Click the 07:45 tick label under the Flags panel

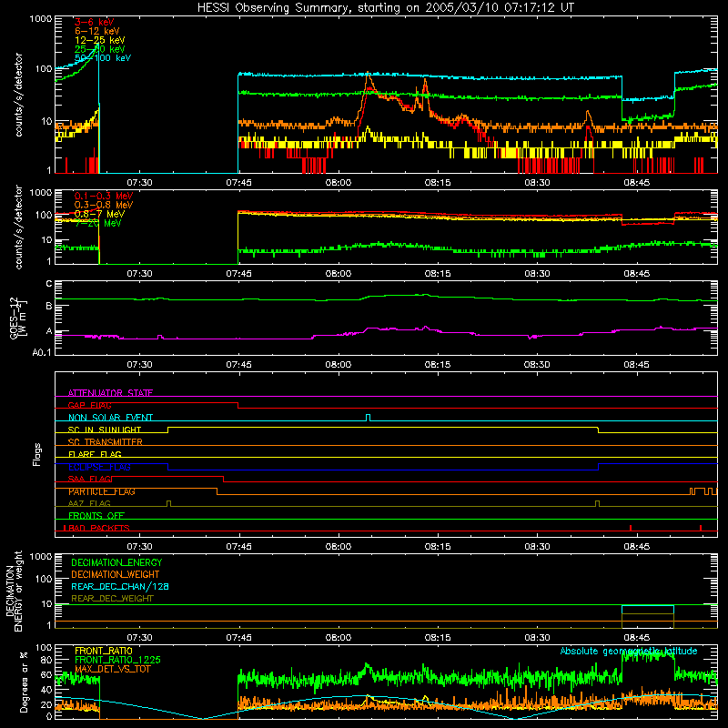pos(238,547)
